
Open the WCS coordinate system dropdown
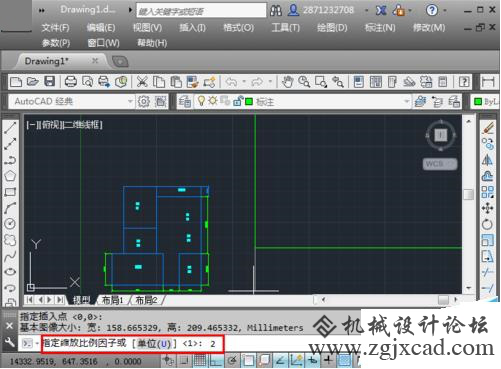[x=440, y=164]
